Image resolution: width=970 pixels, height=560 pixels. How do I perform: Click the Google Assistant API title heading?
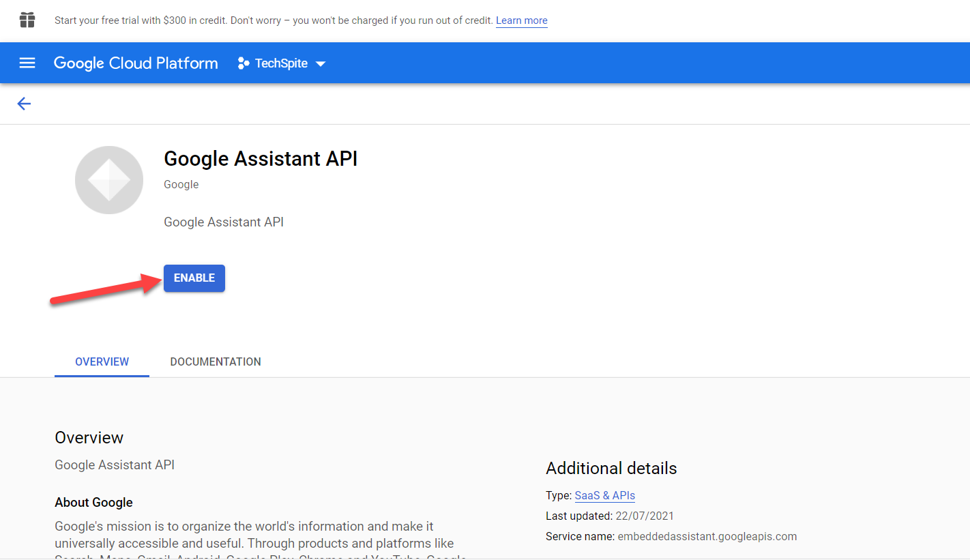261,159
